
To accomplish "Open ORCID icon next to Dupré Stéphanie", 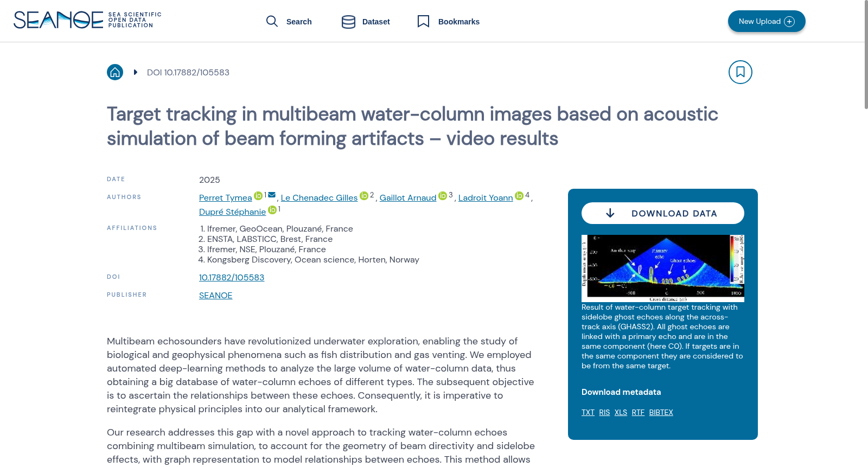I will 272,210.
